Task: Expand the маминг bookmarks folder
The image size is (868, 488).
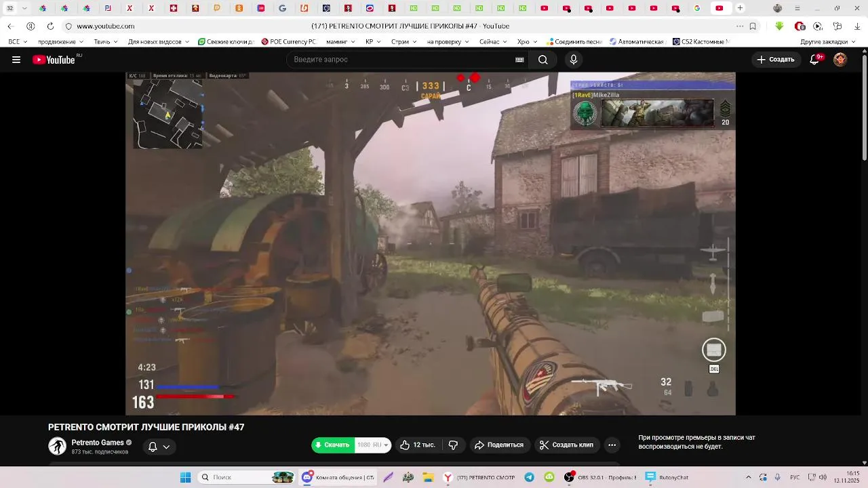Action: 340,41
